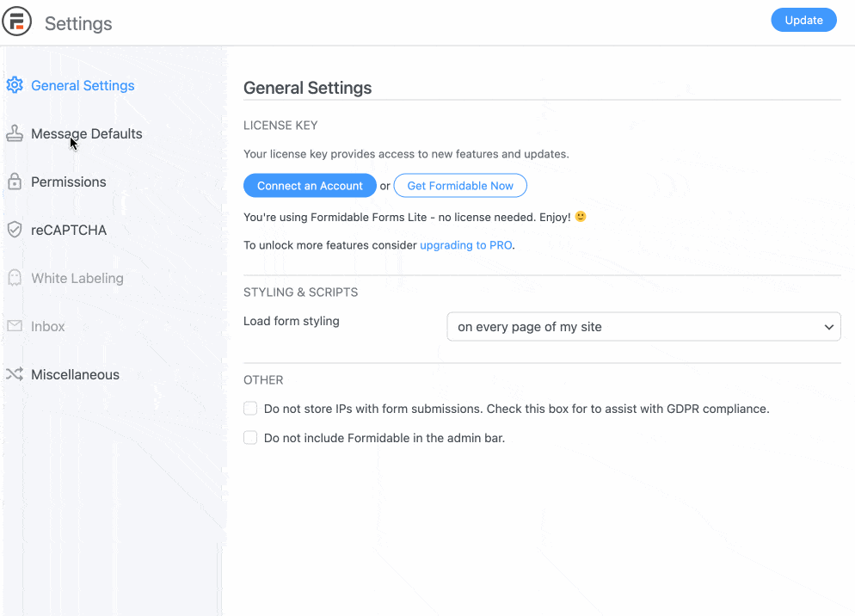Click the Permissions lock icon

[15, 182]
